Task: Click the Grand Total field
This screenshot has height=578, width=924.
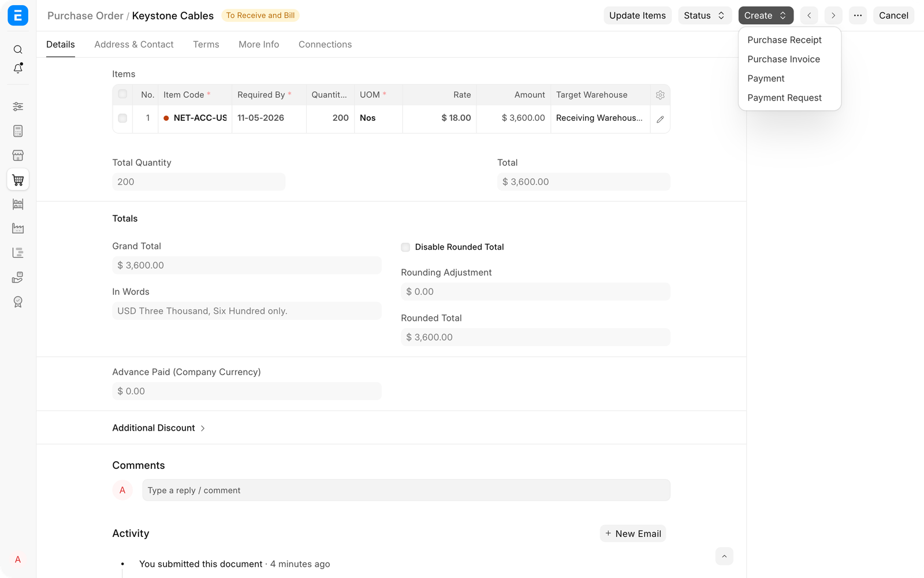Action: (x=247, y=265)
